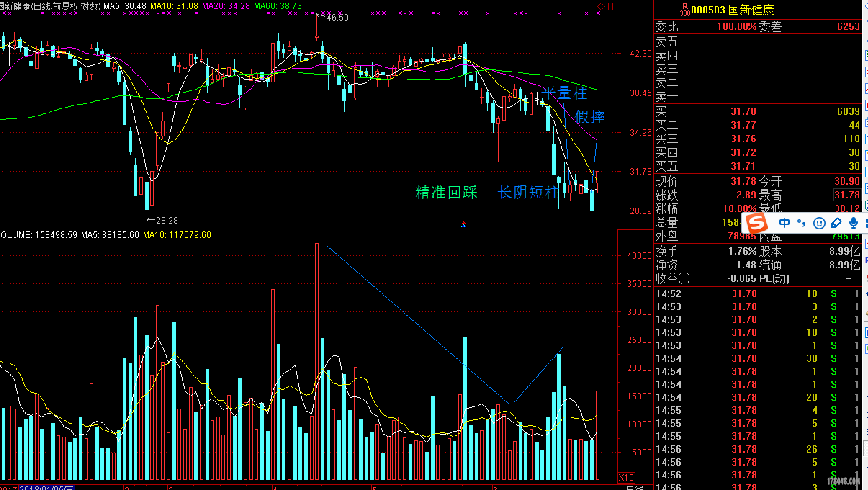Click the MA60: 38.73 indicator label

[278, 6]
